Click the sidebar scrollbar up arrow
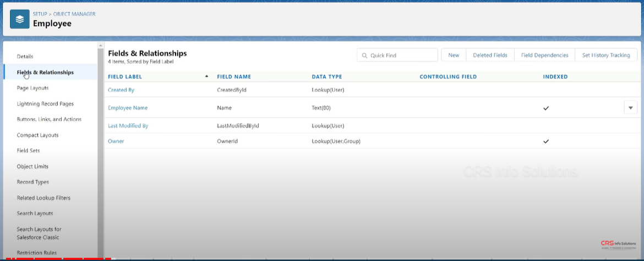This screenshot has width=644, height=261. (101, 46)
